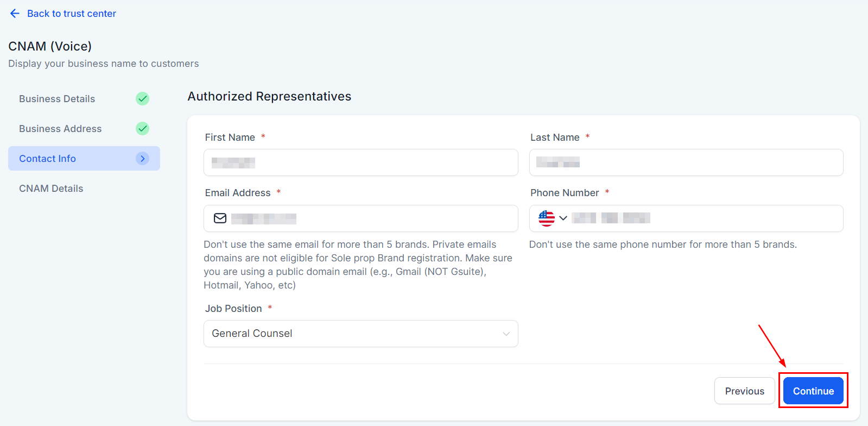The height and width of the screenshot is (426, 868).
Task: Select the Contact Info step
Action: coord(48,159)
